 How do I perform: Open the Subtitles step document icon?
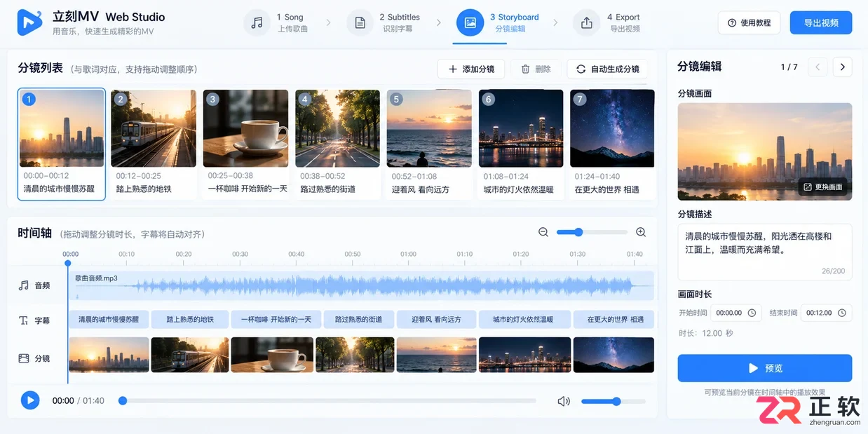point(360,22)
